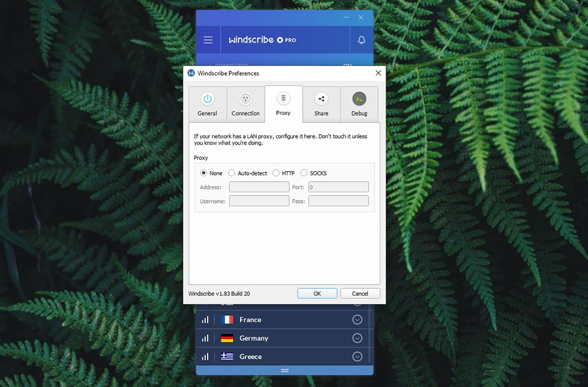Click the Connection socket icon
The width and height of the screenshot is (588, 387).
click(x=245, y=99)
